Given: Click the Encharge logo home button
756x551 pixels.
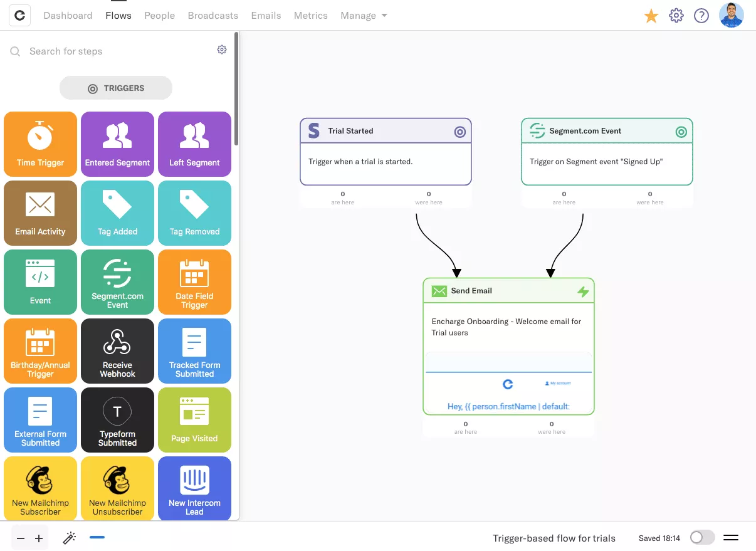Looking at the screenshot, I should pyautogui.click(x=19, y=15).
